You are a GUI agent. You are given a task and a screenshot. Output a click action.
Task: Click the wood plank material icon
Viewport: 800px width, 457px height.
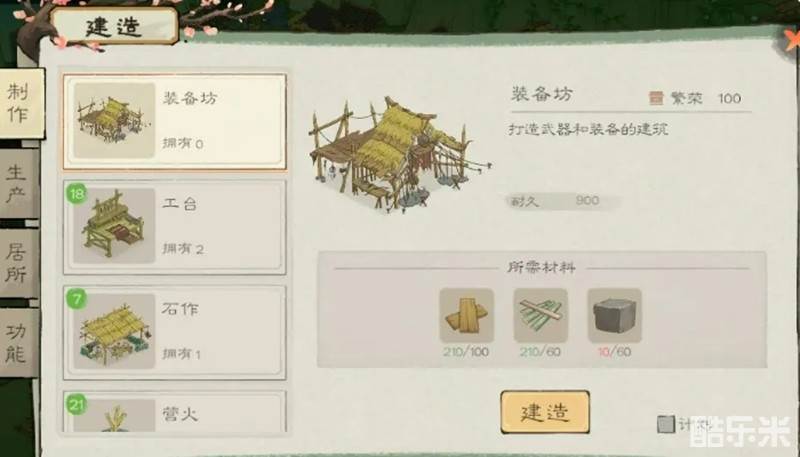(x=466, y=315)
